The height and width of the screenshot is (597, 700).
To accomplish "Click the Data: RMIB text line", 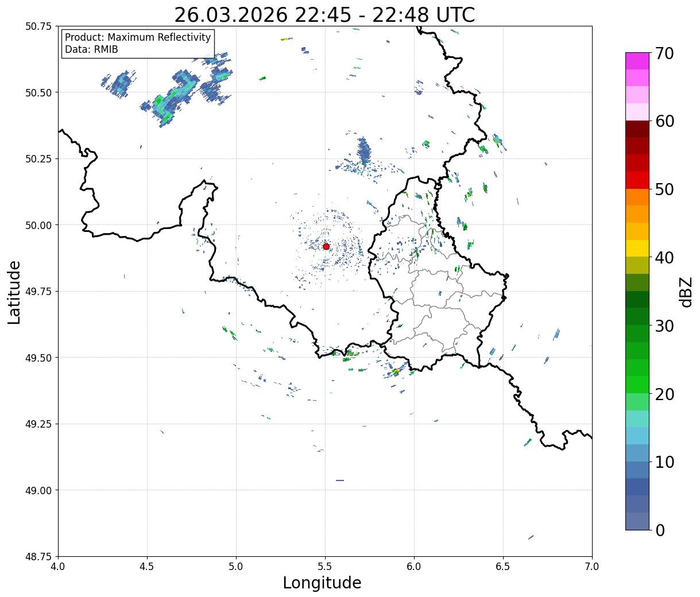I will coord(91,50).
